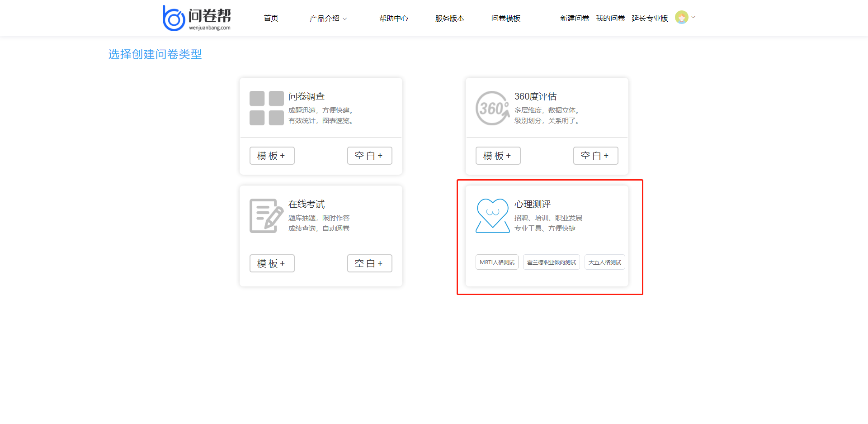The width and height of the screenshot is (868, 424).
Task: Click 模板+ button under 在线考试
Action: 272,263
